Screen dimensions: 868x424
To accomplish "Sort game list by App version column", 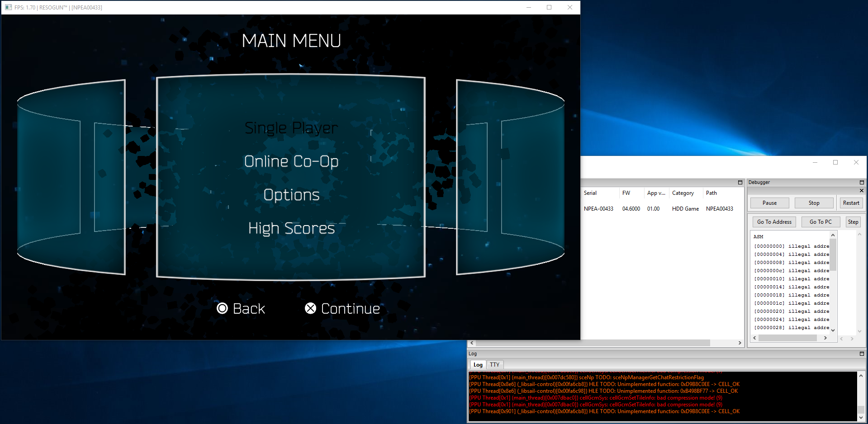I will pyautogui.click(x=656, y=193).
